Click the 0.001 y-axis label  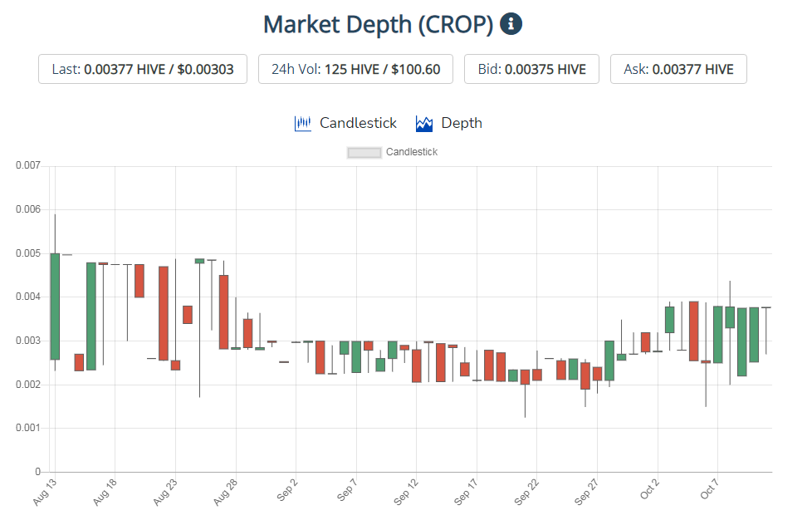click(x=28, y=428)
